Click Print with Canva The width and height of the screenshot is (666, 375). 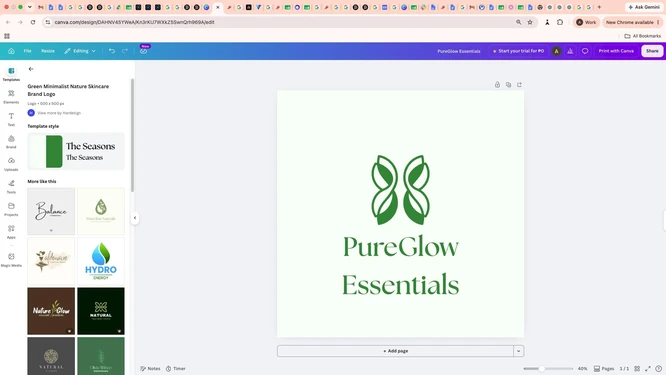[x=616, y=51]
